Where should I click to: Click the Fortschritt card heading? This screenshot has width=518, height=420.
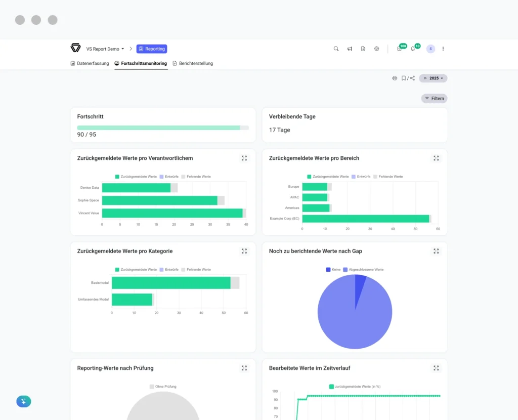tap(90, 117)
